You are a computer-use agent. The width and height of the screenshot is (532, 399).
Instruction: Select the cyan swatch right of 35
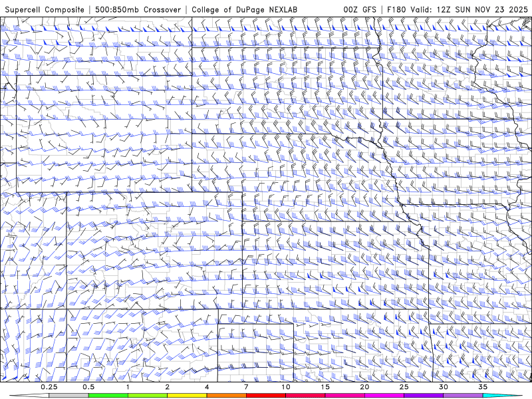point(502,396)
